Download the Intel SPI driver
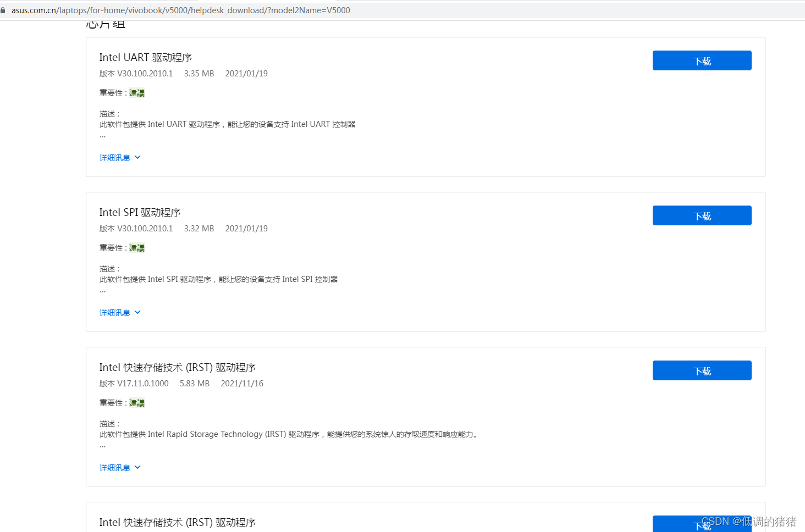 (x=702, y=215)
